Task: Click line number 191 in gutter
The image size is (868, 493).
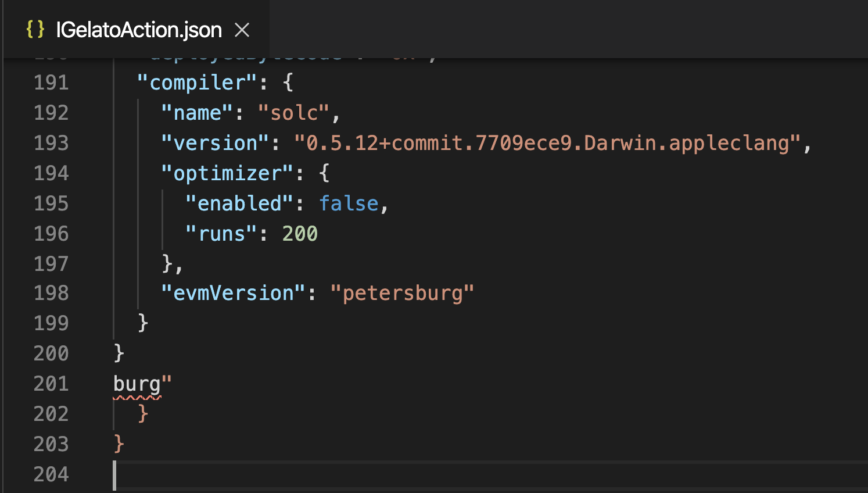Action: click(51, 83)
